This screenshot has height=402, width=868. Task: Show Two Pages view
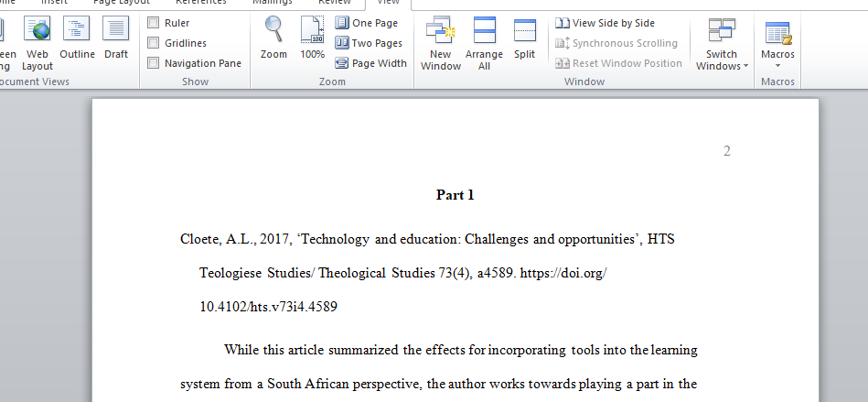pos(369,43)
